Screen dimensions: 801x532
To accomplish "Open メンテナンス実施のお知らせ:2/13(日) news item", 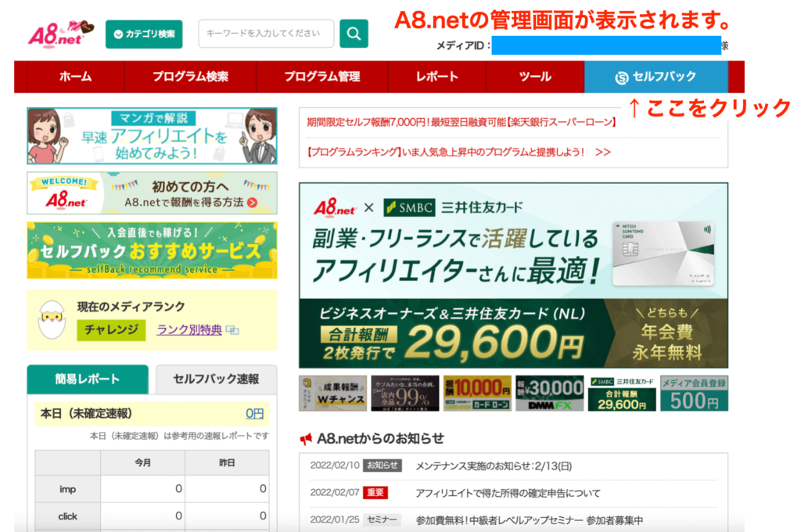I will [x=494, y=466].
